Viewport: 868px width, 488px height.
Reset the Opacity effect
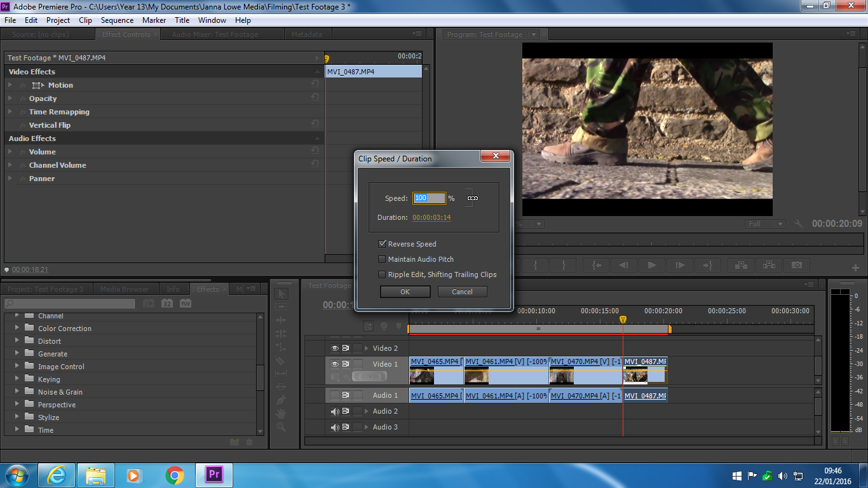[x=315, y=97]
